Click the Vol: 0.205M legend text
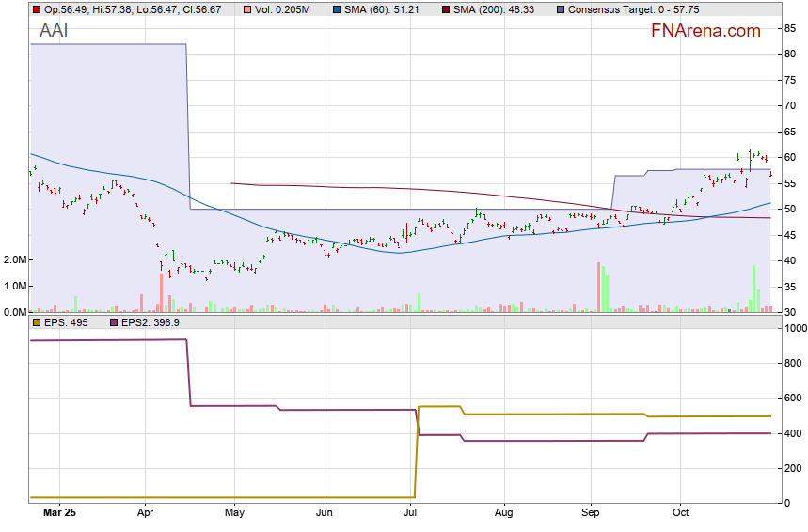This screenshot has height=532, width=808. point(284,9)
